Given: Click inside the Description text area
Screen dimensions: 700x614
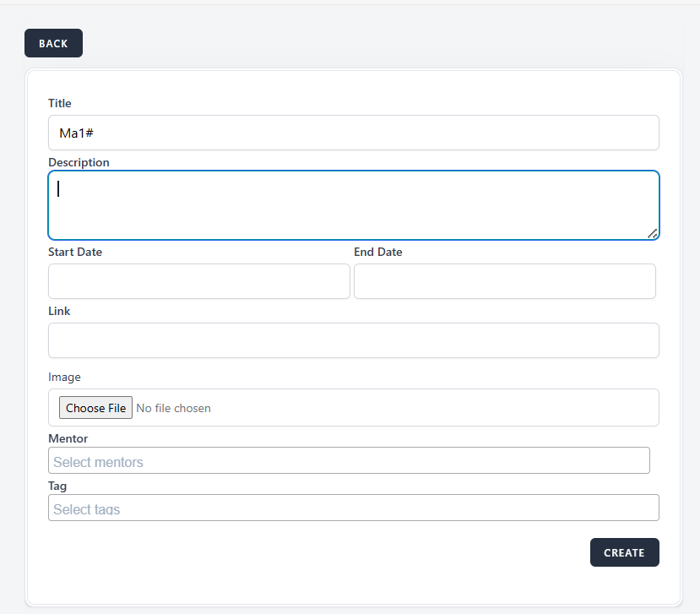Looking at the screenshot, I should pyautogui.click(x=353, y=205).
